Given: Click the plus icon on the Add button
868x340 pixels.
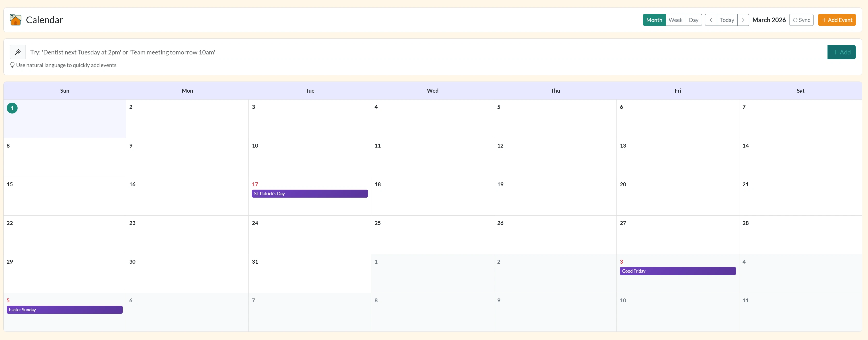Looking at the screenshot, I should pyautogui.click(x=835, y=52).
